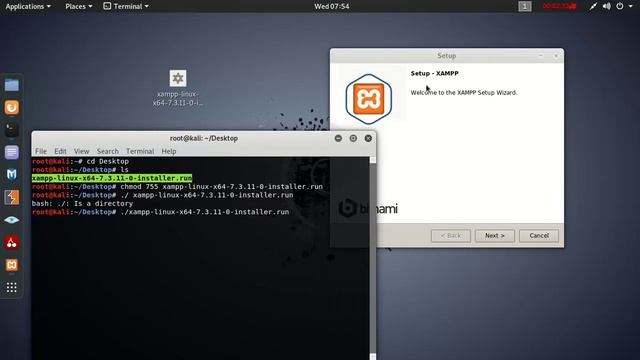
Task: Launch the red Cherrytree icon in dock
Action: [x=11, y=242]
